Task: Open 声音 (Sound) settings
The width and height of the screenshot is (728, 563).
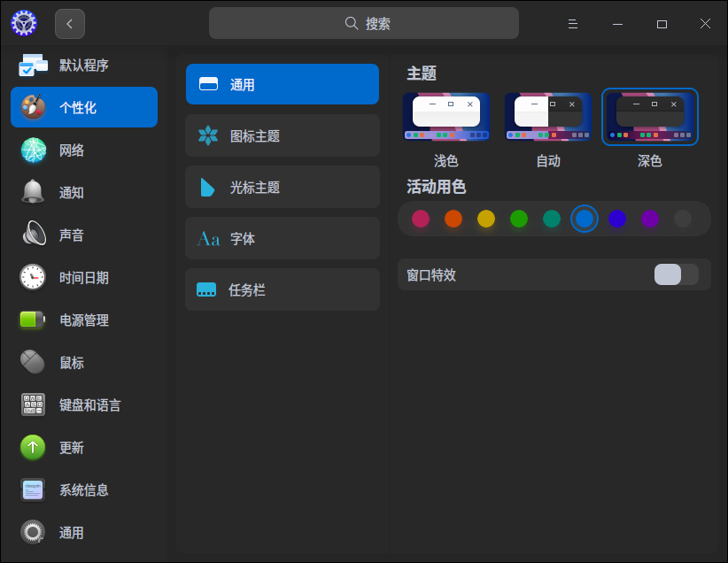Action: pos(84,235)
